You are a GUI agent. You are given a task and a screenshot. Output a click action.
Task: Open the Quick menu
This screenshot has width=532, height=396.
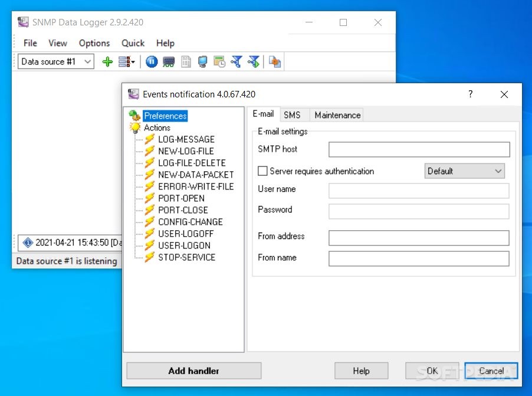point(133,43)
